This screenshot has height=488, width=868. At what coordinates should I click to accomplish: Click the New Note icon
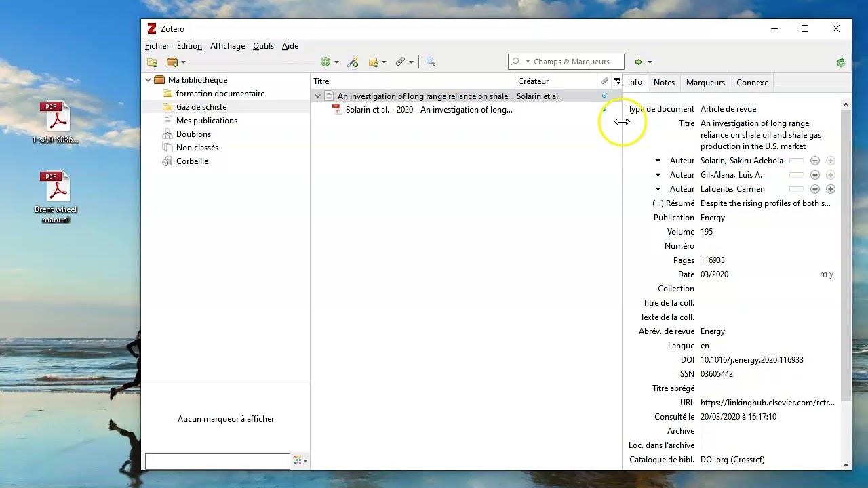(373, 62)
